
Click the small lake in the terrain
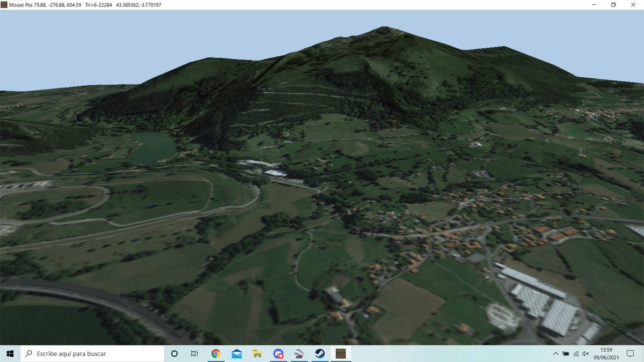(153, 147)
